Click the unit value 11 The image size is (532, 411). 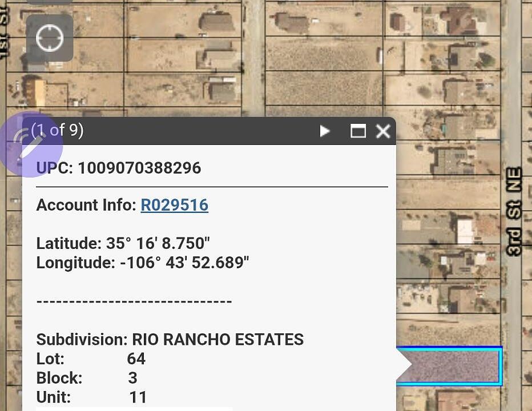138,397
